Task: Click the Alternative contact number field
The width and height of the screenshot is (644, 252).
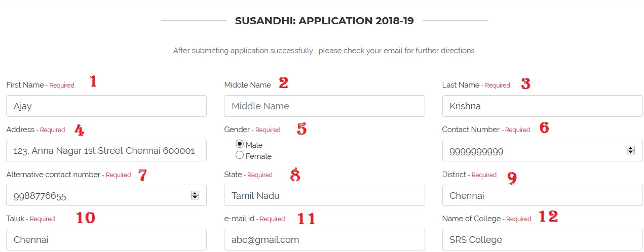Action: click(x=96, y=195)
